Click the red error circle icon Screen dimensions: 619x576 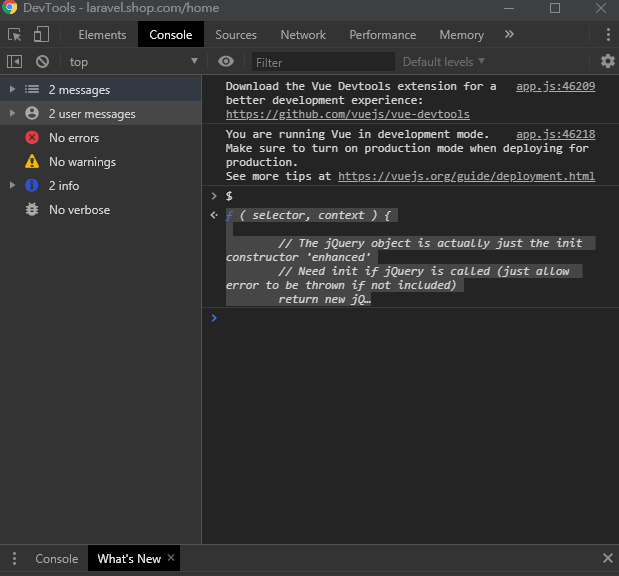coord(32,137)
